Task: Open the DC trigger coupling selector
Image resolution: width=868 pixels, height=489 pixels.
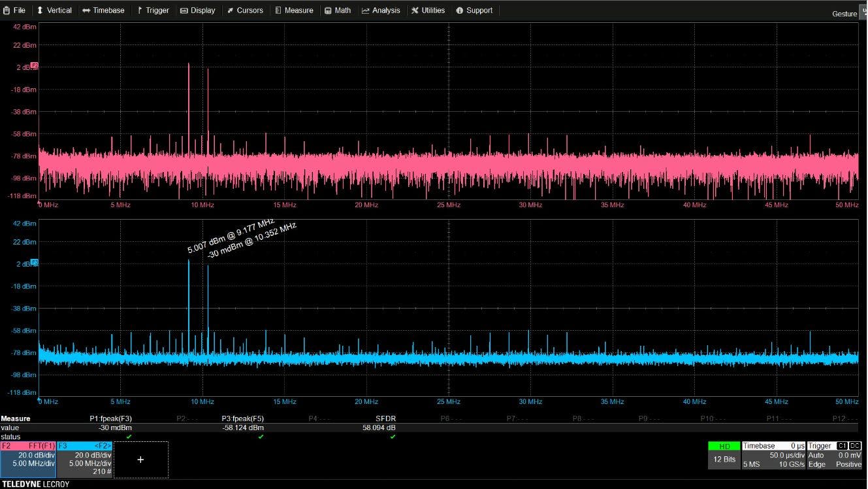Action: [854, 445]
